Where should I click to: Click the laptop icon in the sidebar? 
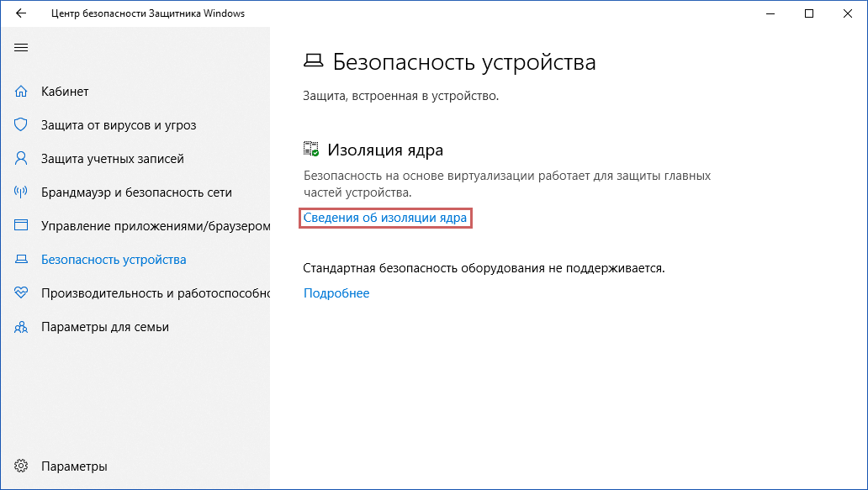[21, 259]
